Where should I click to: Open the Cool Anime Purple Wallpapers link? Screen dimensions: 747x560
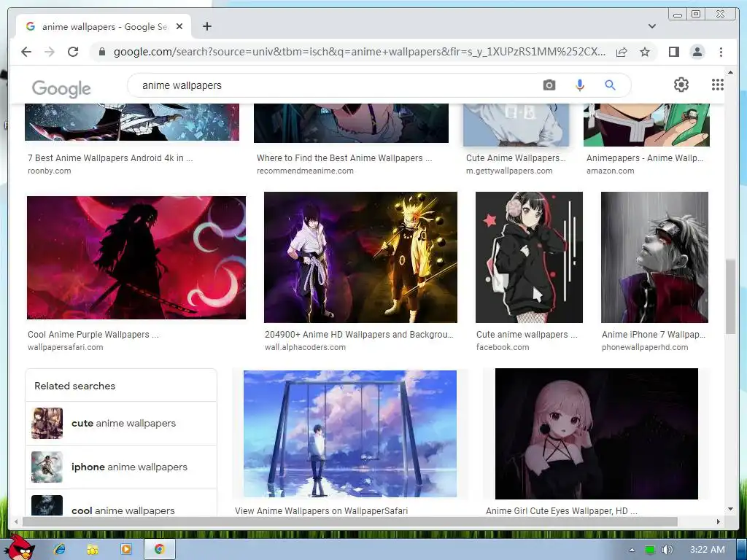point(93,334)
